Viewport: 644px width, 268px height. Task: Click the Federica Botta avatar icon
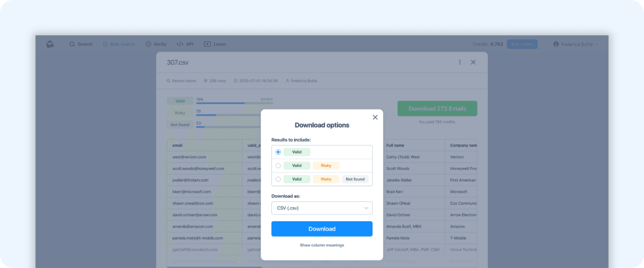click(556, 44)
